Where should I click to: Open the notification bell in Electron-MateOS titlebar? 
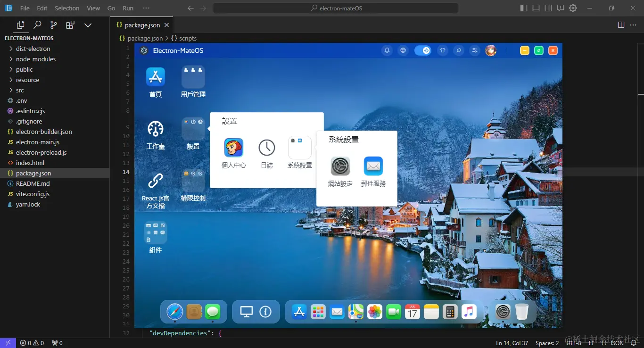click(387, 50)
